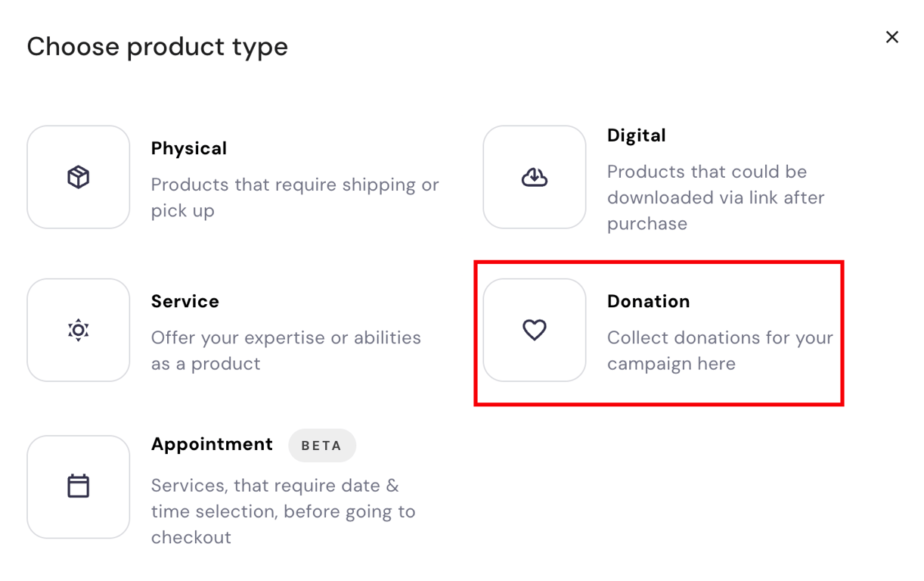Click the BETA badge next to Appointment
Viewport: 924px width, 581px height.
coord(322,446)
